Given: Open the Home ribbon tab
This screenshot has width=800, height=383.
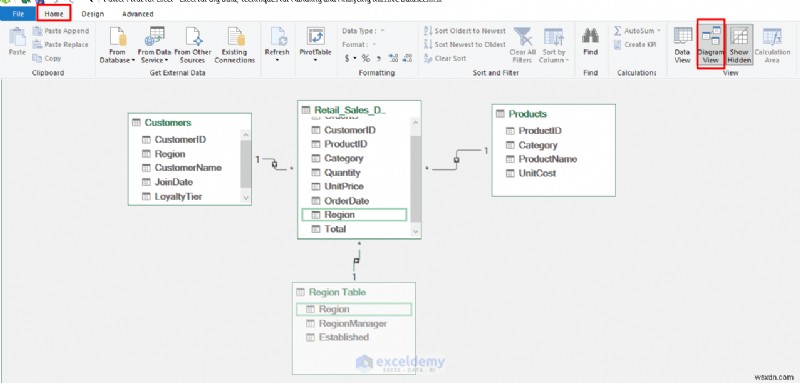Looking at the screenshot, I should 54,14.
